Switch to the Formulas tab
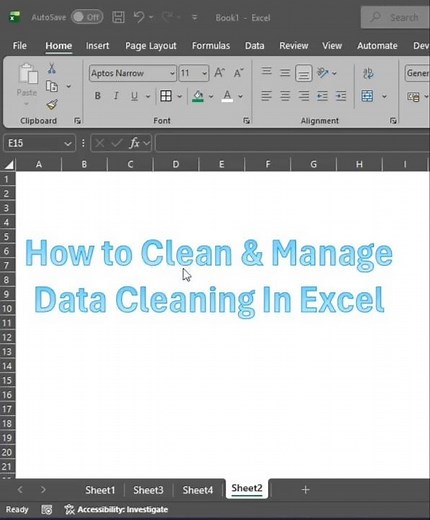Screen dimensions: 430x520 click(211, 46)
